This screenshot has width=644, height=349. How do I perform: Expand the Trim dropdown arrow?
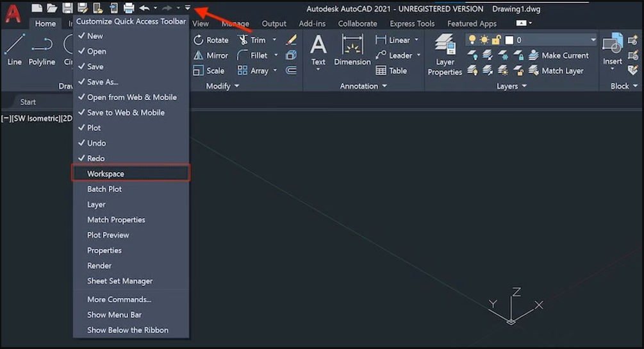[x=274, y=40]
